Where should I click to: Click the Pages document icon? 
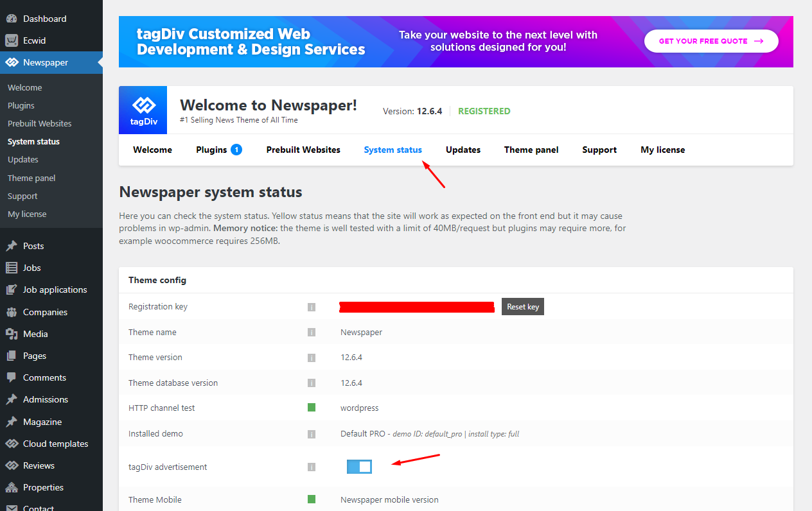(12, 356)
